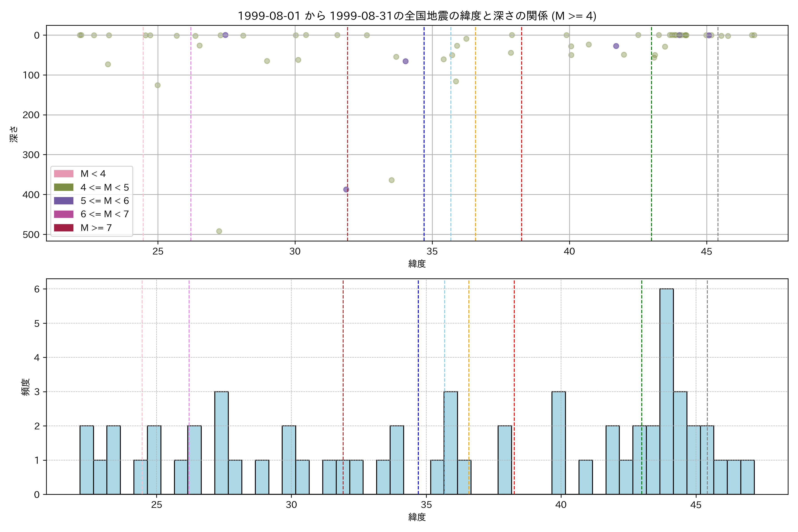
Task: Click the pink 'M < 4' legend swatch
Action: [63, 174]
